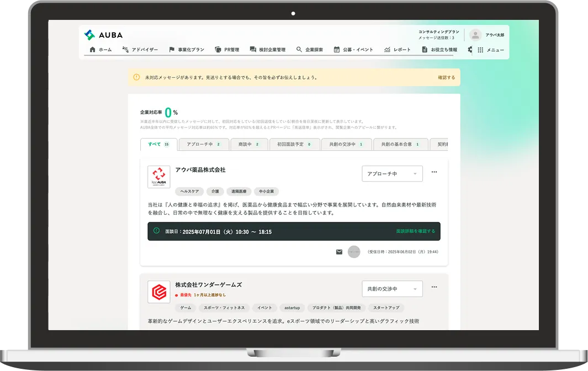Click 面談詳細を確認する link
The image size is (588, 371).
[x=415, y=231]
